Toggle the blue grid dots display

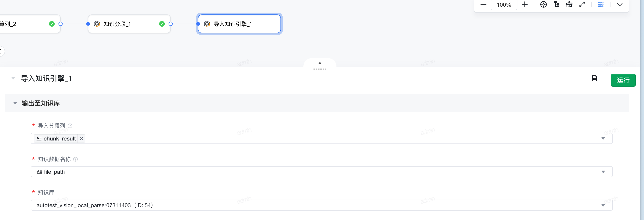601,5
